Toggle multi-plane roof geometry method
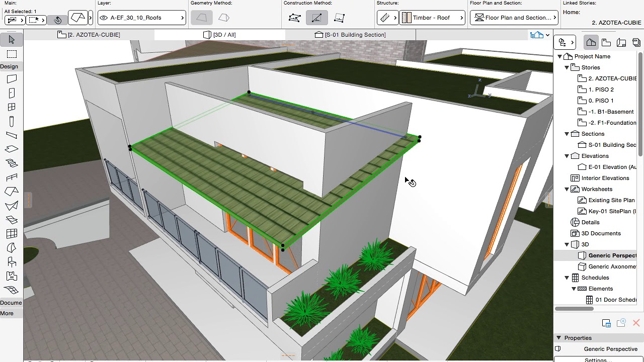The height and width of the screenshot is (362, 644). pyautogui.click(x=224, y=18)
